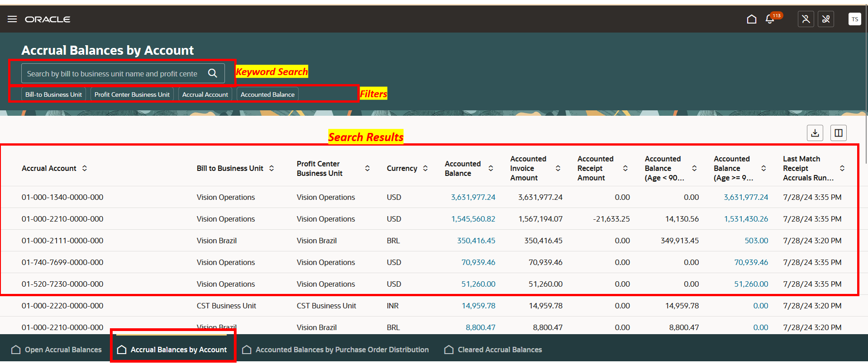Sort by the Accrual Account column
Screen dimensions: 868x364
85,168
